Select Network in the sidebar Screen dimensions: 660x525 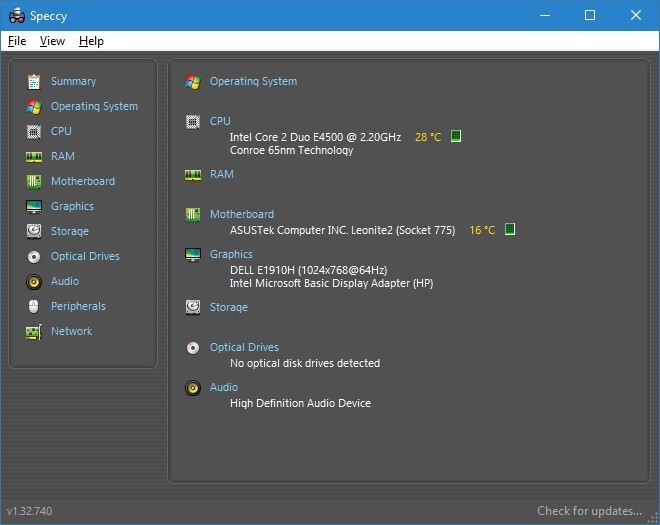[x=72, y=331]
